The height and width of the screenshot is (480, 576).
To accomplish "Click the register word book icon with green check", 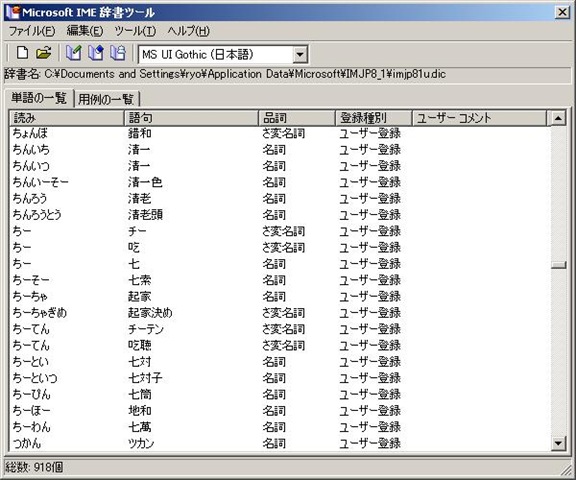I will click(73, 53).
